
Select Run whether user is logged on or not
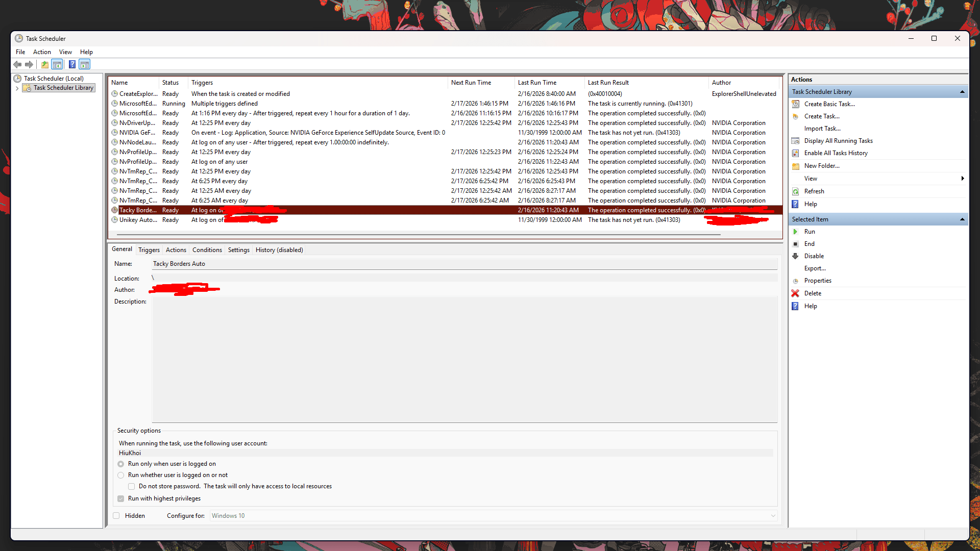click(x=121, y=475)
